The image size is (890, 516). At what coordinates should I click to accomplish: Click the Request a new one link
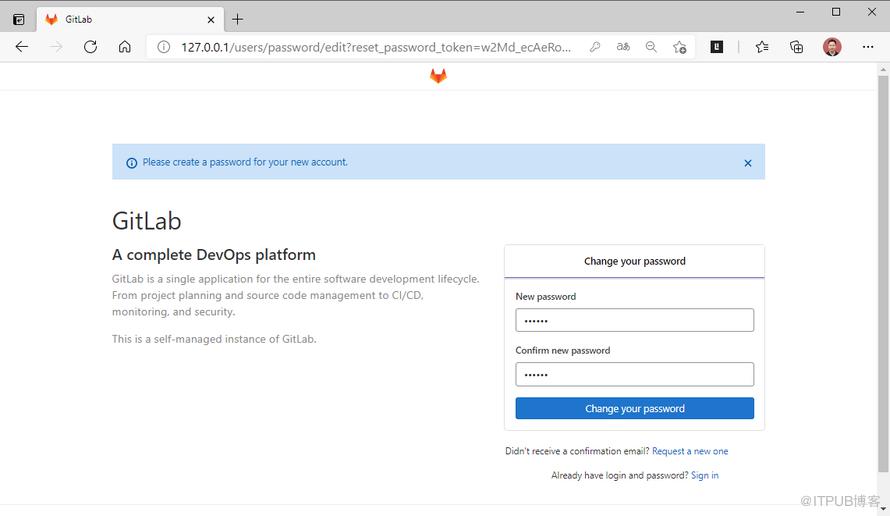pos(690,451)
